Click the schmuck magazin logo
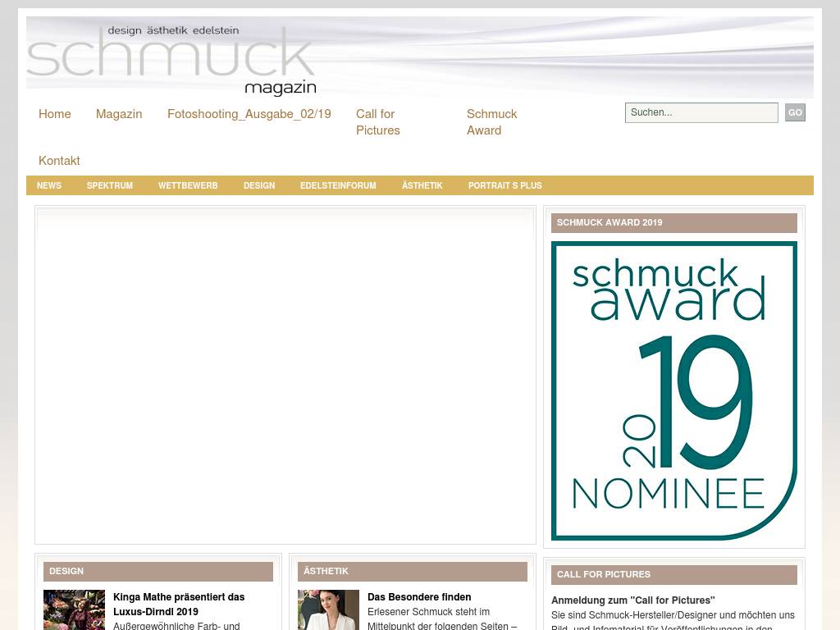This screenshot has height=630, width=840. click(x=172, y=59)
